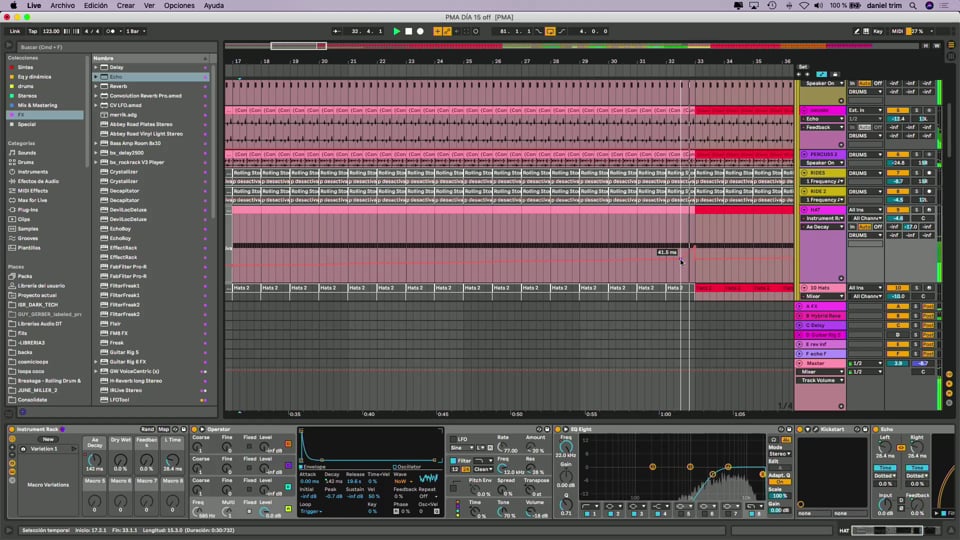Toggle the A FX return activator
This screenshot has height=540, width=960.
pos(898,306)
